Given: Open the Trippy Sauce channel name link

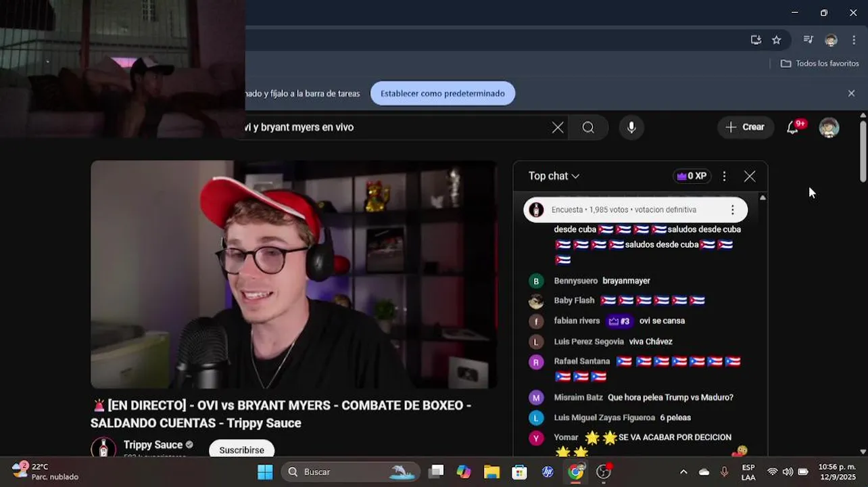Looking at the screenshot, I should pos(153,444).
